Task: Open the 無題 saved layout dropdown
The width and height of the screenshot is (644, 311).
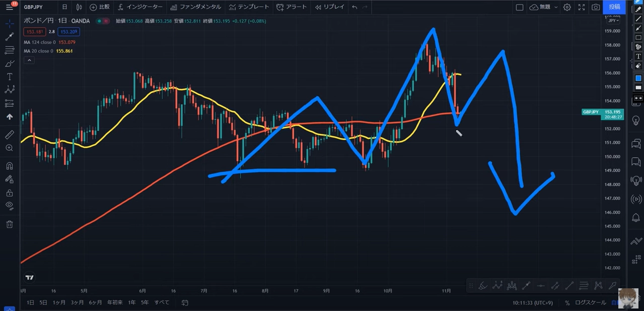Action: 544,7
